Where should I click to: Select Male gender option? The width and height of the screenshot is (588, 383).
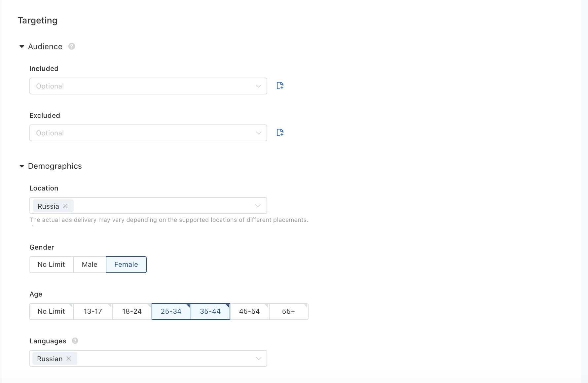click(x=90, y=264)
